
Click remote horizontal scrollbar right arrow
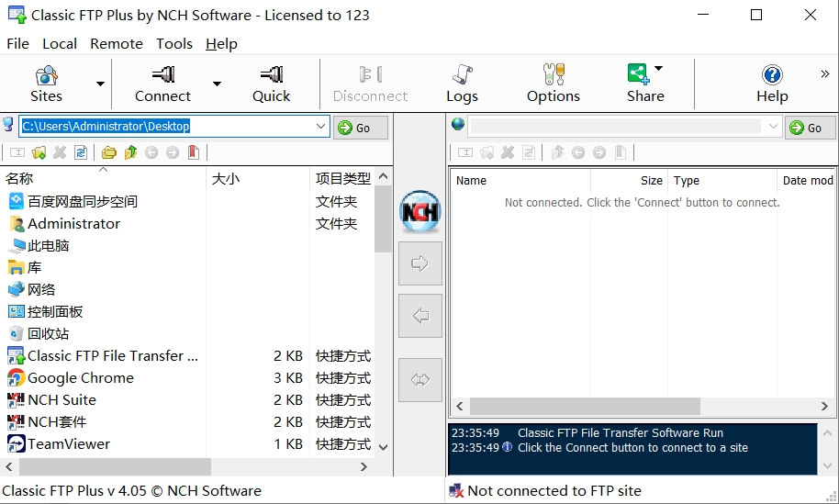point(824,407)
